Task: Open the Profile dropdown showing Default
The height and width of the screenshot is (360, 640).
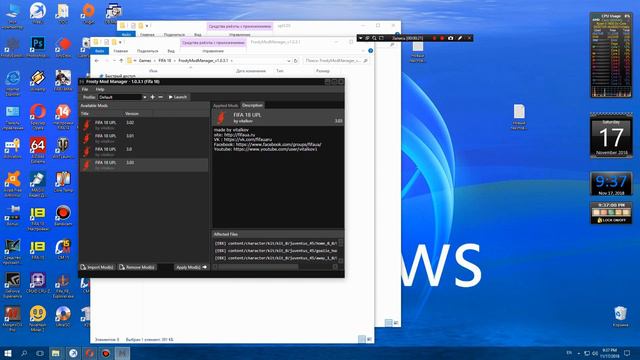Action: [122, 97]
